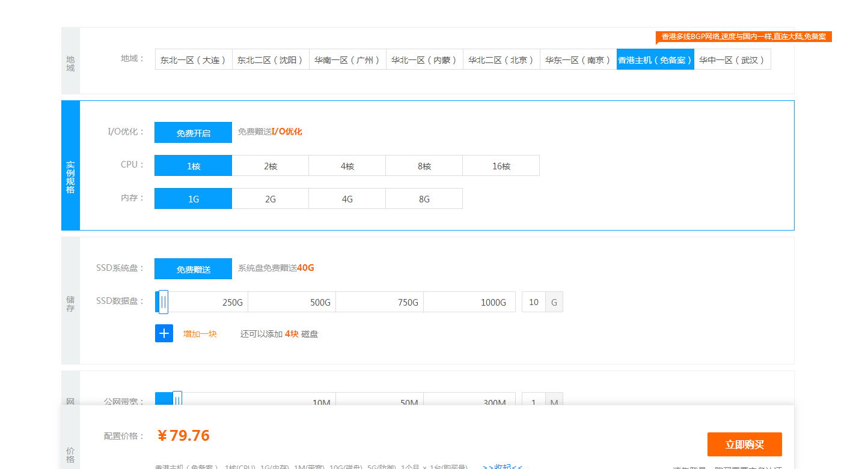Select 华中一区（武汉）region
868x469 pixels.
(732, 59)
